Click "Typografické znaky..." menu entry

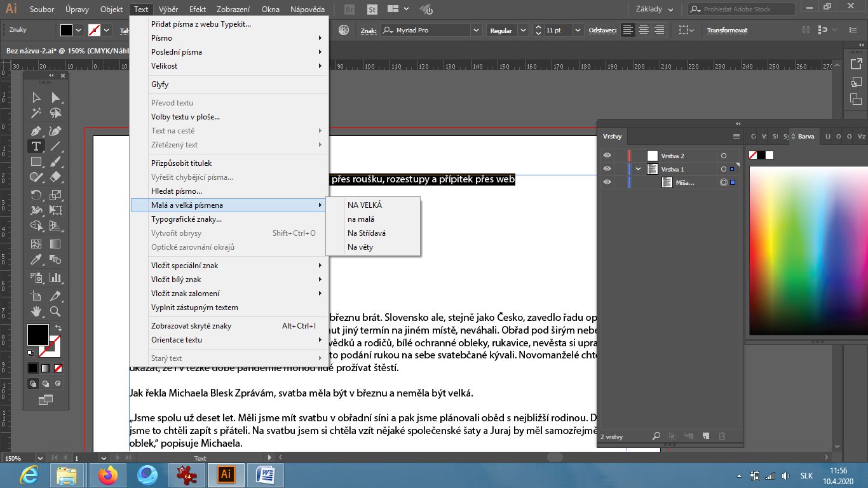186,219
